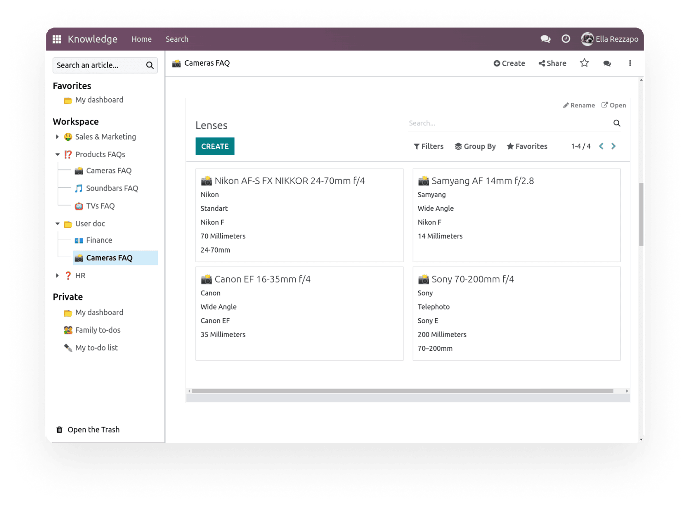Click the camera icon on the Nikon AF-S card
The image size is (690, 507).
tap(206, 181)
